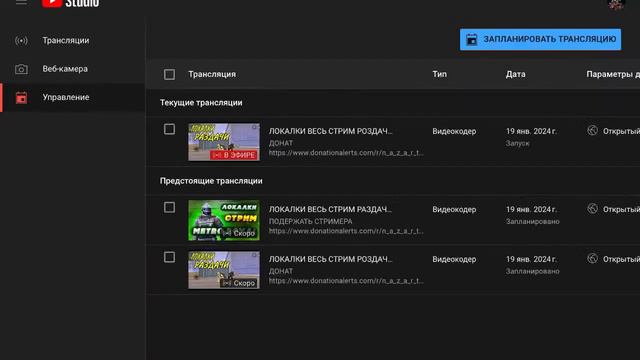Open the Веб-камера sidebar section

pos(73,69)
